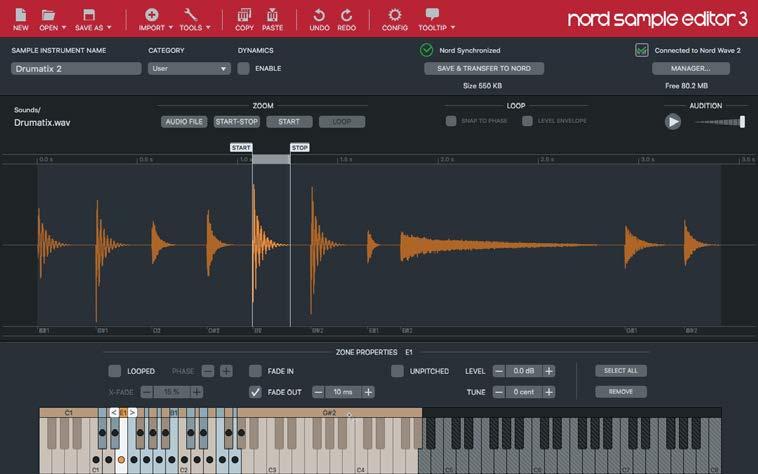
Task: Click the Tooltip speech bubble icon
Action: pyautogui.click(x=432, y=14)
